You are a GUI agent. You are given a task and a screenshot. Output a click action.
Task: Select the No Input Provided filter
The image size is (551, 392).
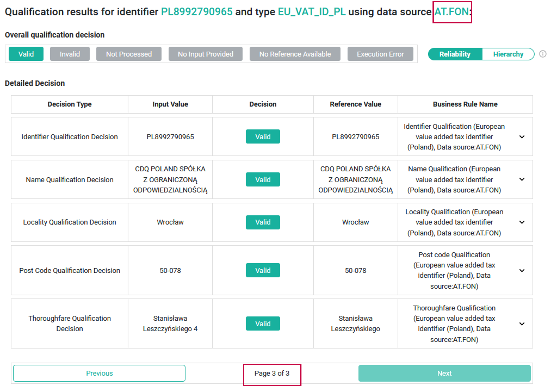(x=205, y=54)
